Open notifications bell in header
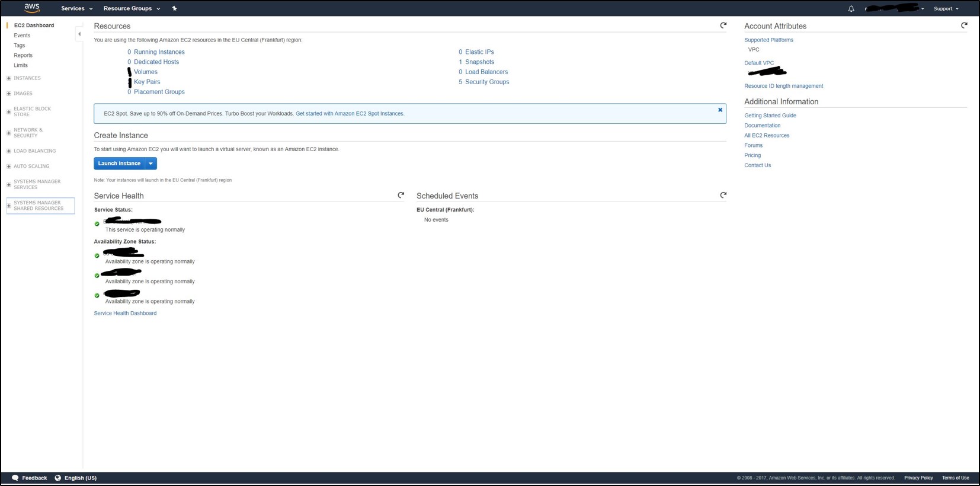The width and height of the screenshot is (980, 486). [x=851, y=9]
